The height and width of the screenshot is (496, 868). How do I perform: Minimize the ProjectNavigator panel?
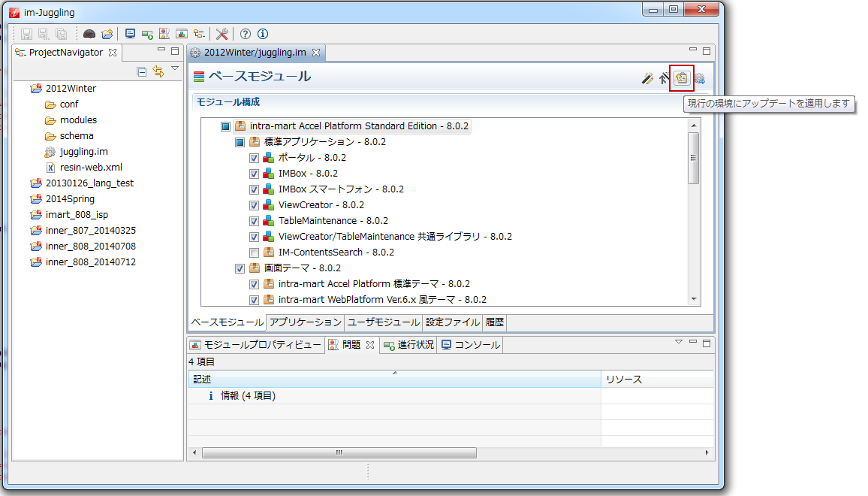161,50
